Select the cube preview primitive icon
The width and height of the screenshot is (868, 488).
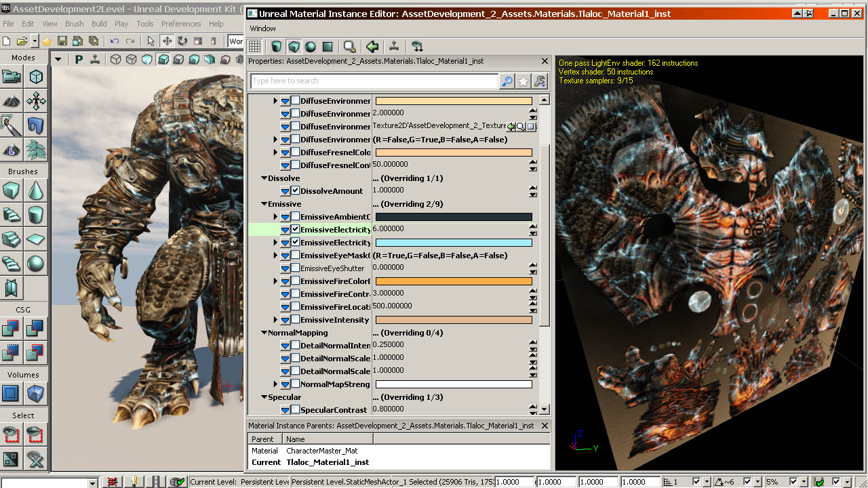(294, 47)
